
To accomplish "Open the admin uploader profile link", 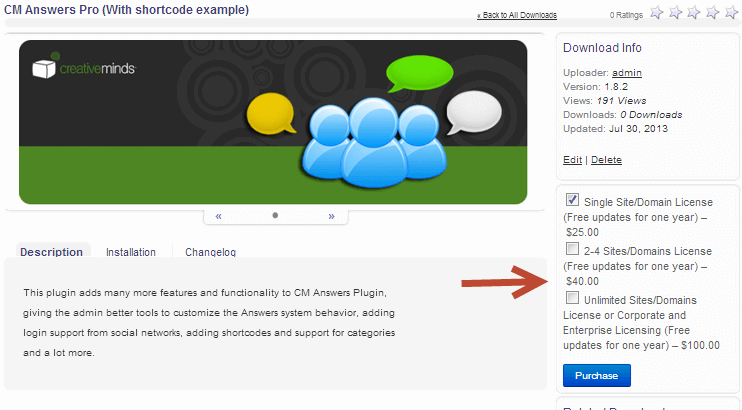I will click(627, 72).
